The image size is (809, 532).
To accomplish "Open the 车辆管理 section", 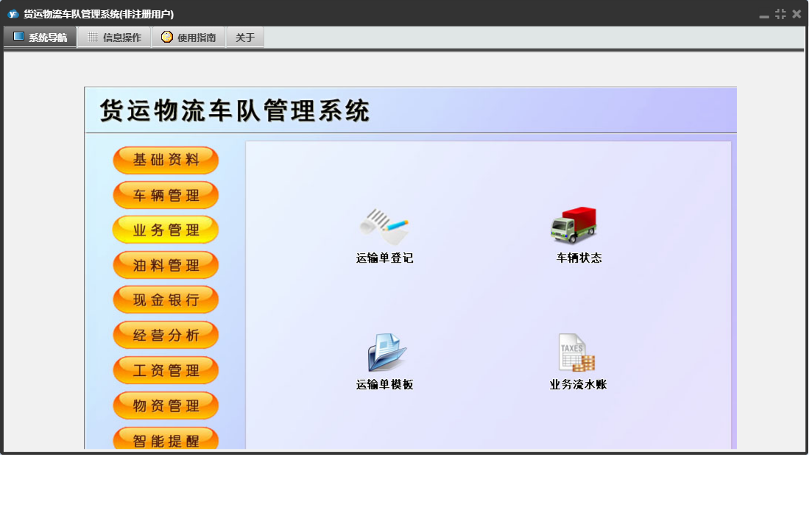I will [166, 196].
